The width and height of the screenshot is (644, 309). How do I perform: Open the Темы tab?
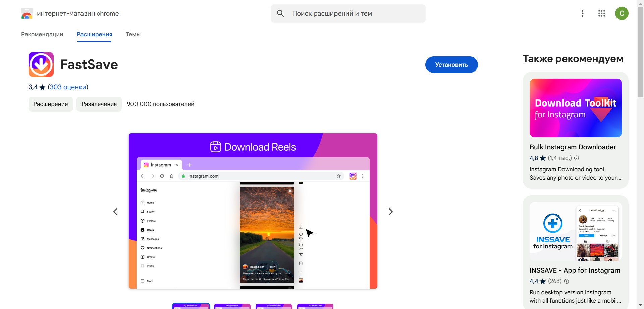point(133,34)
